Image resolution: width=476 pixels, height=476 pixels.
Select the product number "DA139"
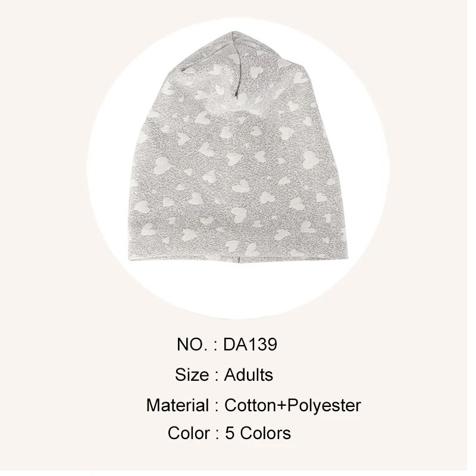coord(250,345)
